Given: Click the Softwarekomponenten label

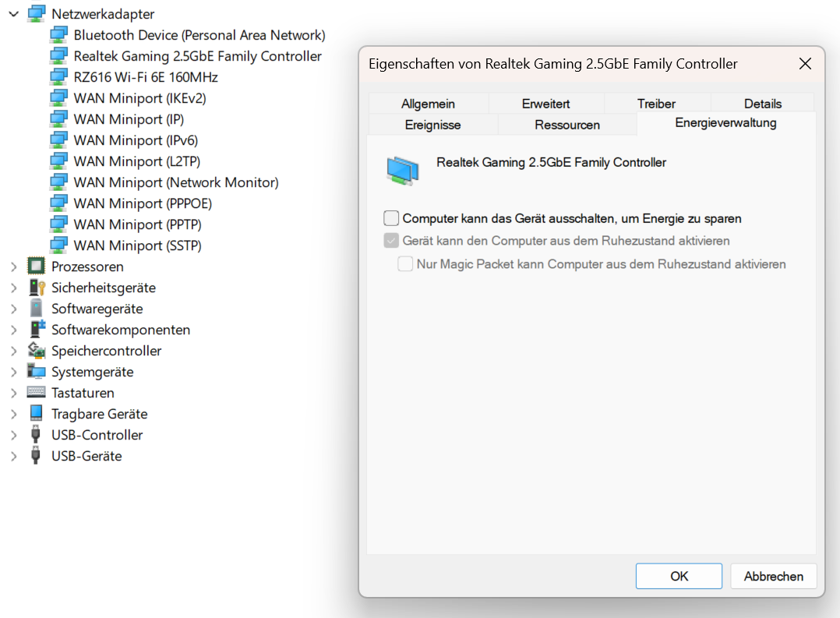Looking at the screenshot, I should (121, 330).
